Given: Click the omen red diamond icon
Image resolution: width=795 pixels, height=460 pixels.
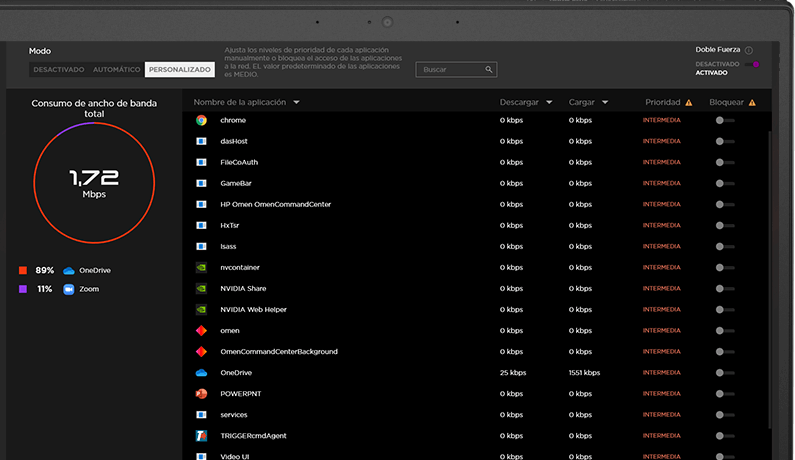Looking at the screenshot, I should [201, 331].
